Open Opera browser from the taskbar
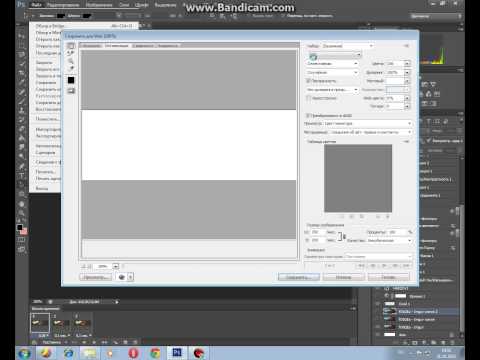480x360 pixels. [133, 353]
